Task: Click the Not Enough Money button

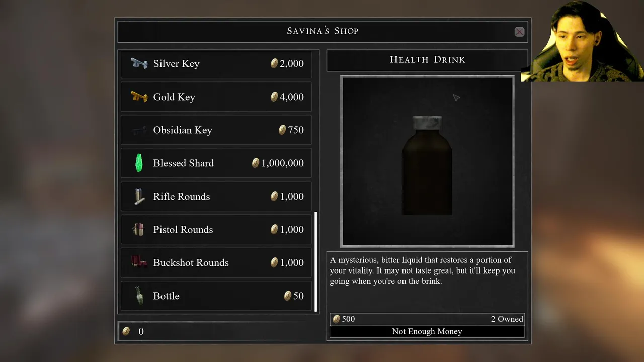Action: pyautogui.click(x=427, y=331)
